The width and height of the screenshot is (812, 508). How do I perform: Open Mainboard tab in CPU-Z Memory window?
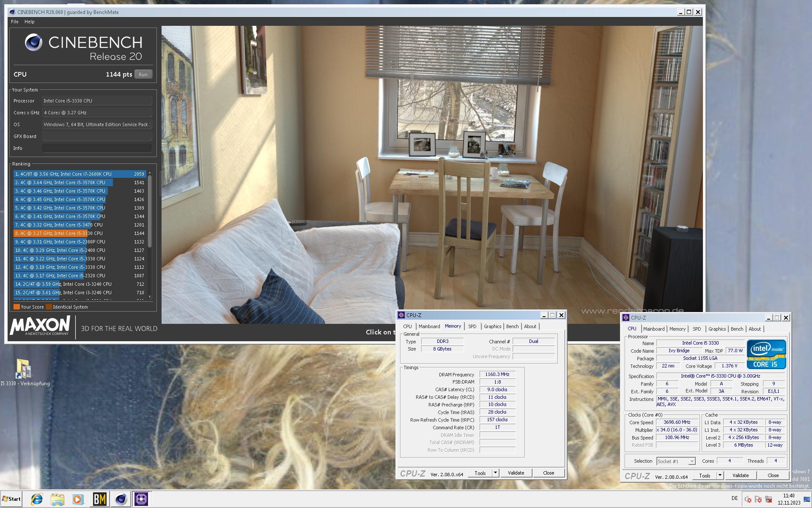429,326
